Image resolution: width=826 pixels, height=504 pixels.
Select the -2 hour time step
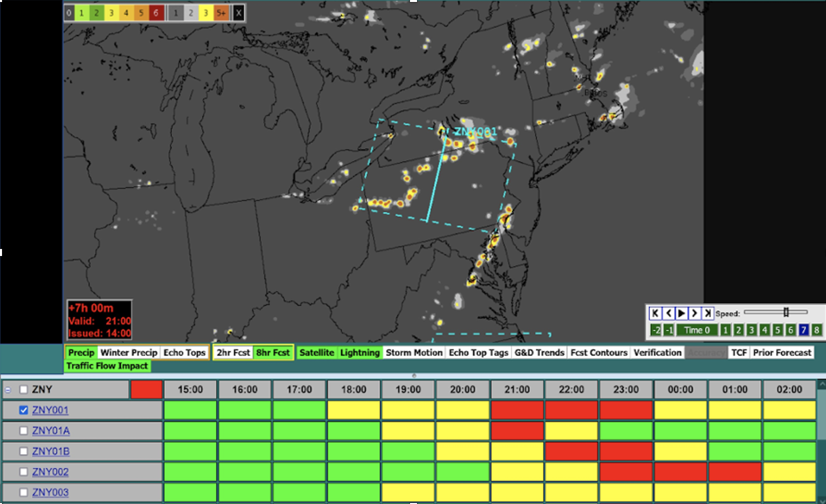pos(656,330)
